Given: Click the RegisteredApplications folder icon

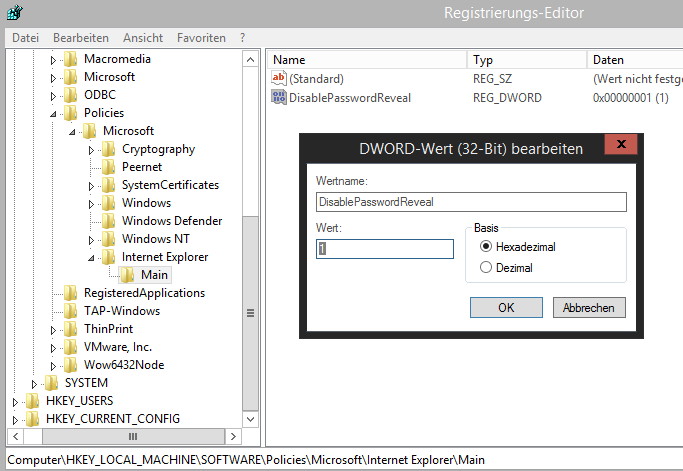Looking at the screenshot, I should [71, 293].
